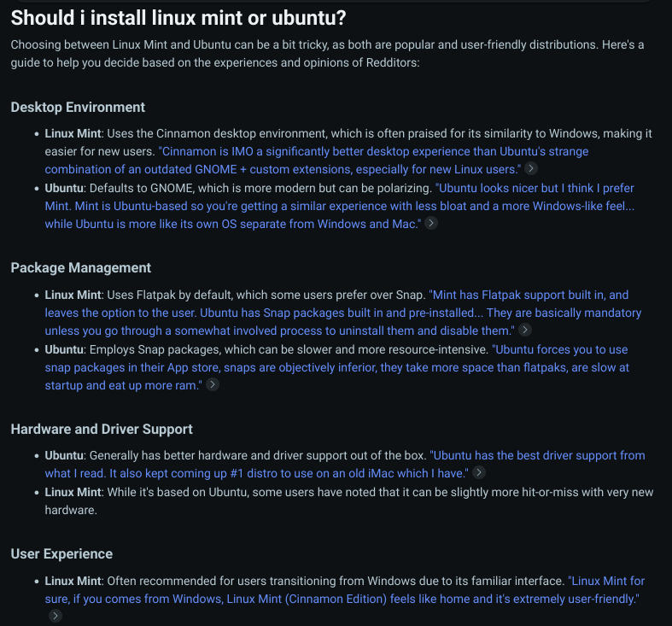Click the Desktop Environment heading
672x626 pixels.
(x=78, y=107)
